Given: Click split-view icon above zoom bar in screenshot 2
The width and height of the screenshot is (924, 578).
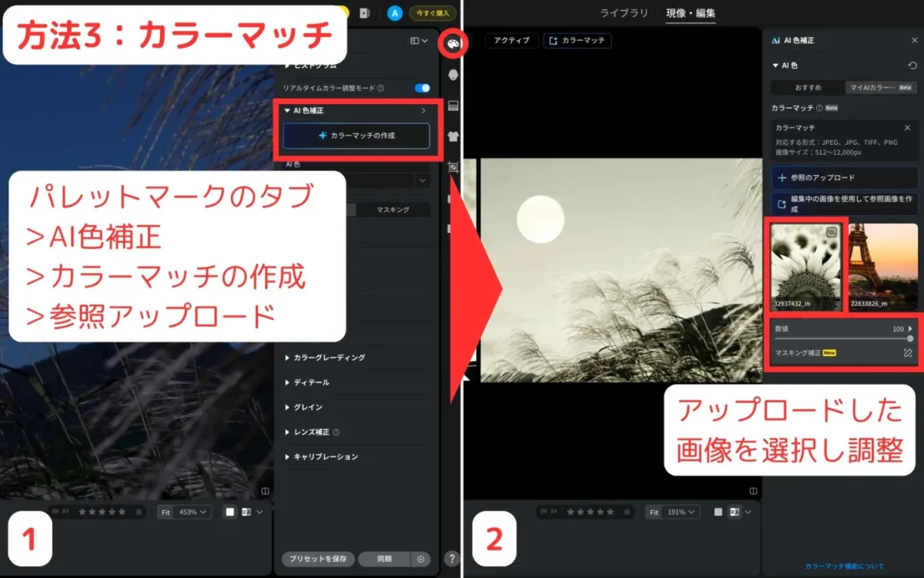Looking at the screenshot, I should tap(753, 490).
